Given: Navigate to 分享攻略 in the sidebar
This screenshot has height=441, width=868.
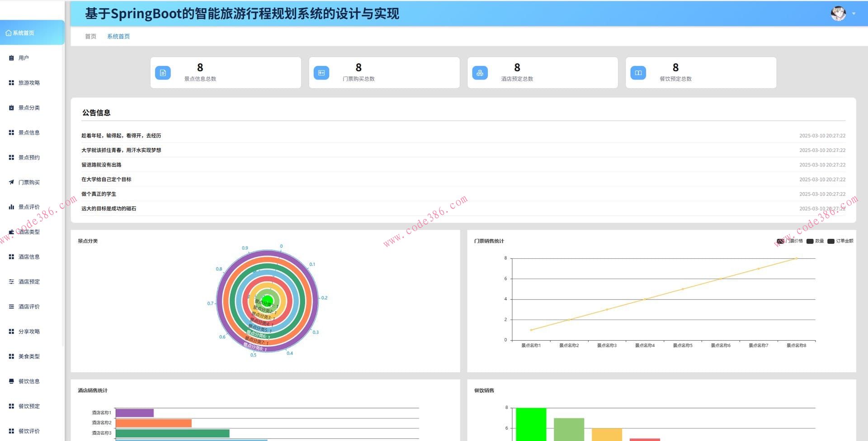Looking at the screenshot, I should click(x=29, y=332).
